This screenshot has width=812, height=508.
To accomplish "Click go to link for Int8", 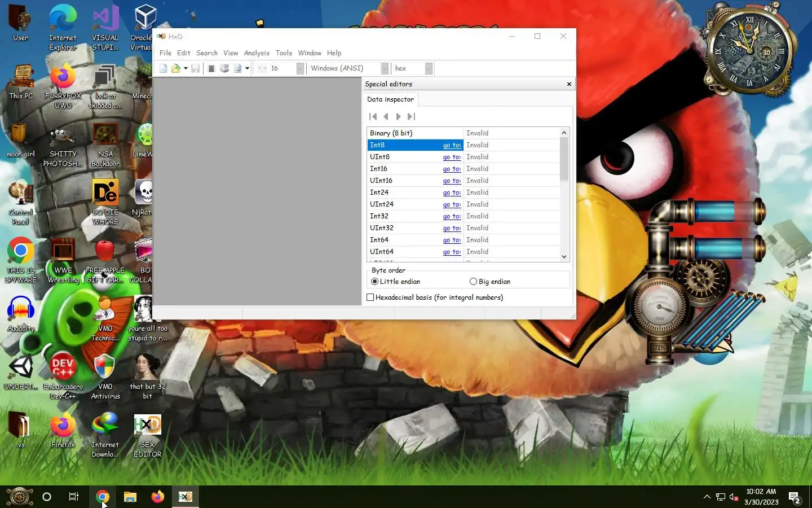I will (x=452, y=145).
